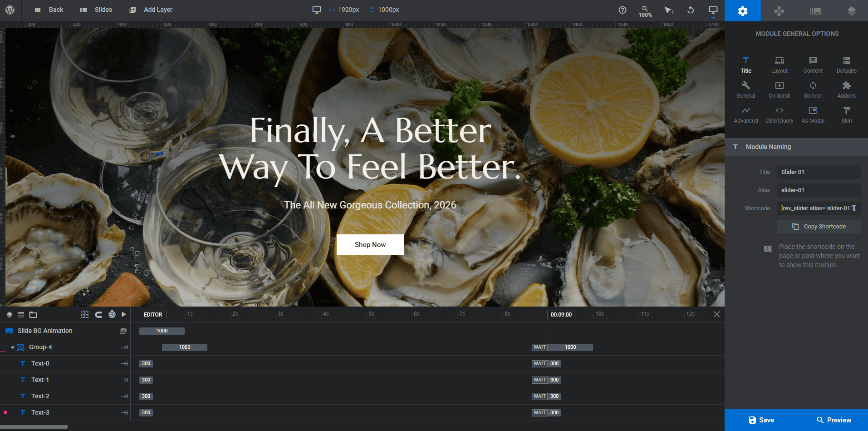Open the Spinner options
This screenshot has height=431, width=868.
click(813, 89)
